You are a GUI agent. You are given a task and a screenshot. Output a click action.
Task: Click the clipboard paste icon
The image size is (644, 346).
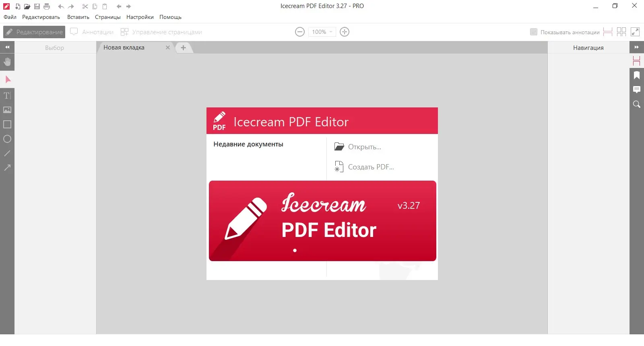105,6
